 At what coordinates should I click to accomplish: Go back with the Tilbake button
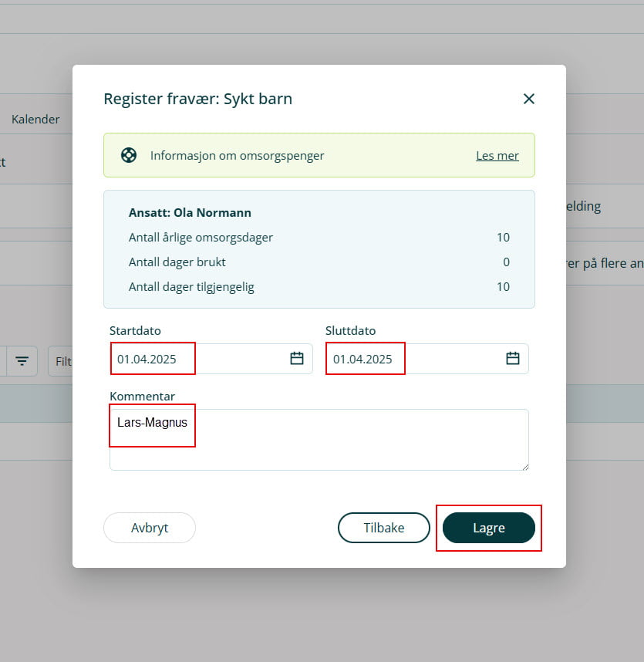383,528
